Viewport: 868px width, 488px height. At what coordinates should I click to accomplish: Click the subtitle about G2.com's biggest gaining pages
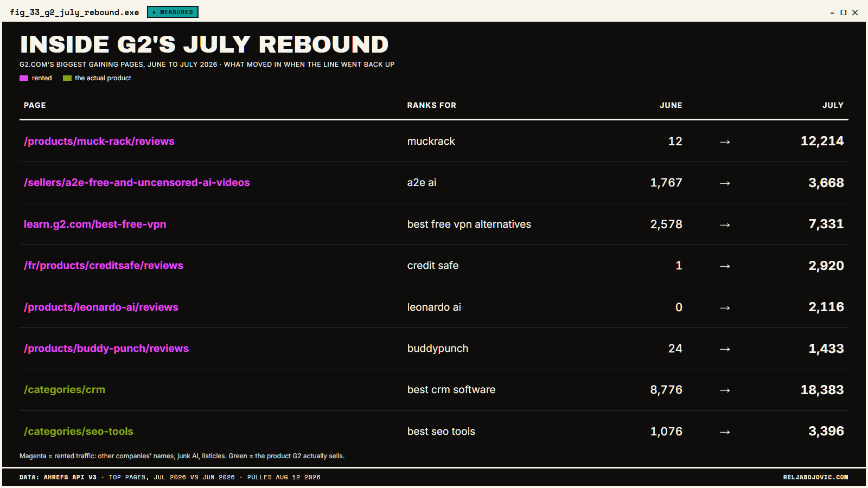207,65
